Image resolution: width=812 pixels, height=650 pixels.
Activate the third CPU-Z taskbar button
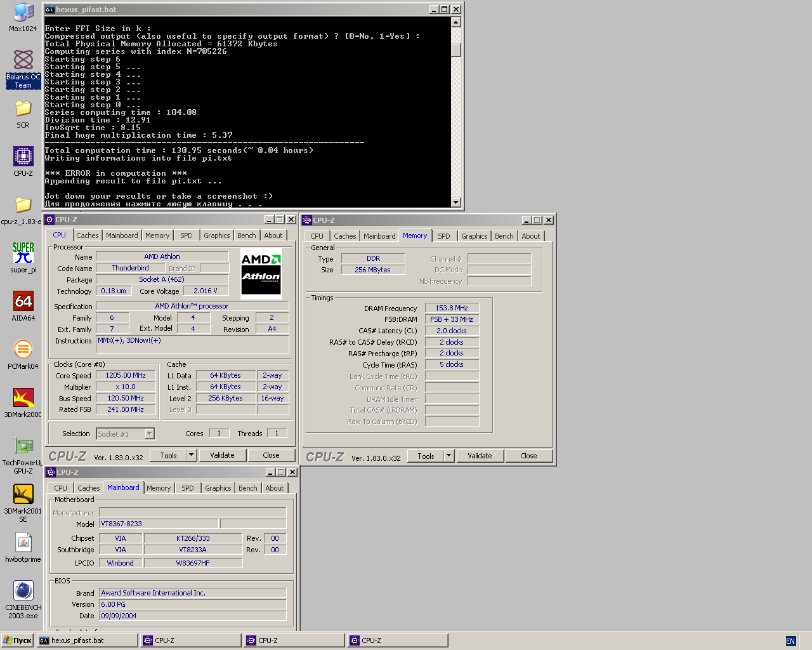398,640
